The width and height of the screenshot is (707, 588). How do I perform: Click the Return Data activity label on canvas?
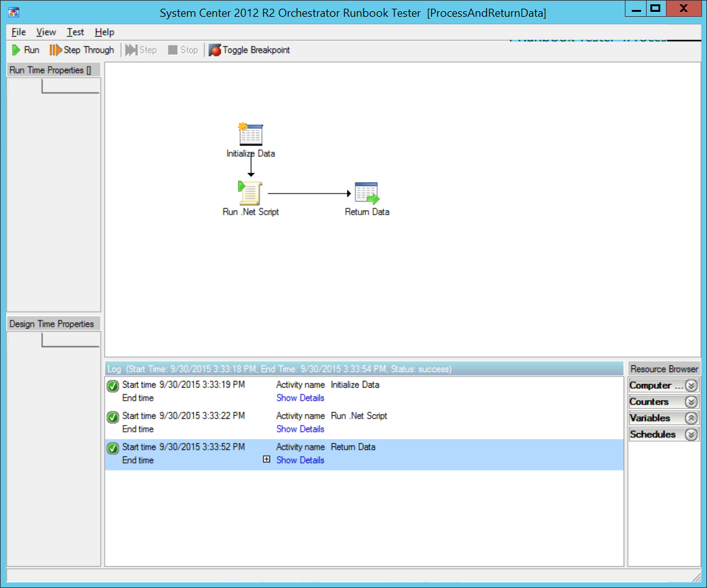(x=367, y=212)
